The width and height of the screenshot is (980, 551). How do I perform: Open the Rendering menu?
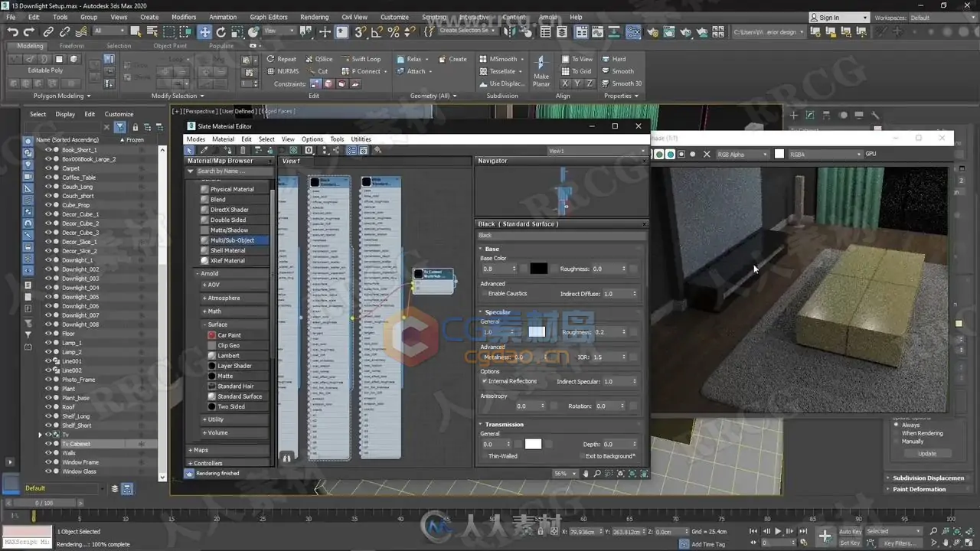click(x=314, y=17)
